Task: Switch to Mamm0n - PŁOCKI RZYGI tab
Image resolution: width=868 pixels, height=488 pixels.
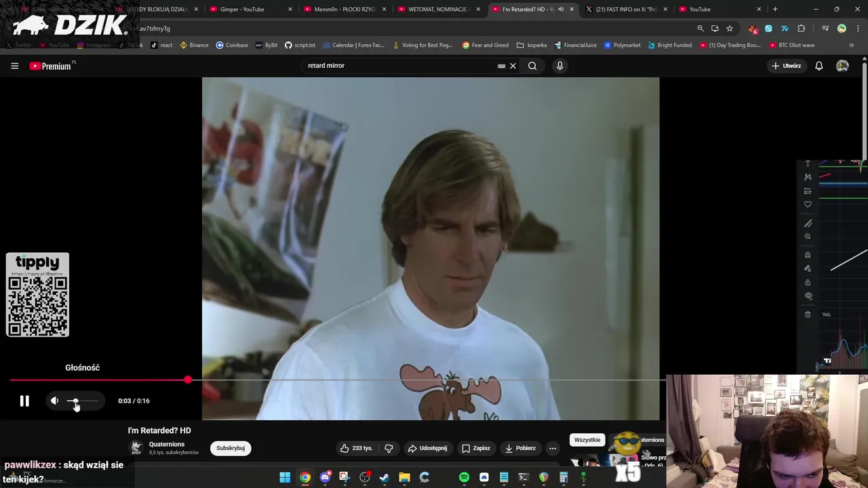Action: [x=344, y=9]
